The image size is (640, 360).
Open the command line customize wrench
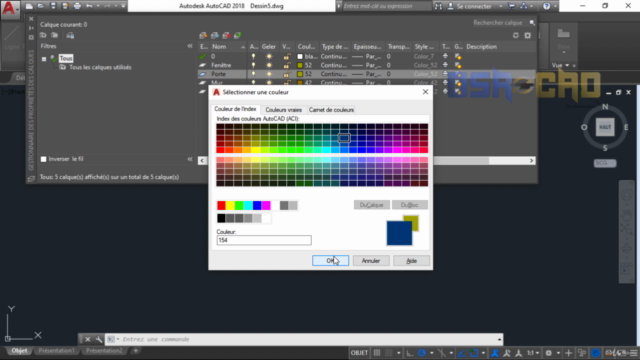click(x=99, y=339)
